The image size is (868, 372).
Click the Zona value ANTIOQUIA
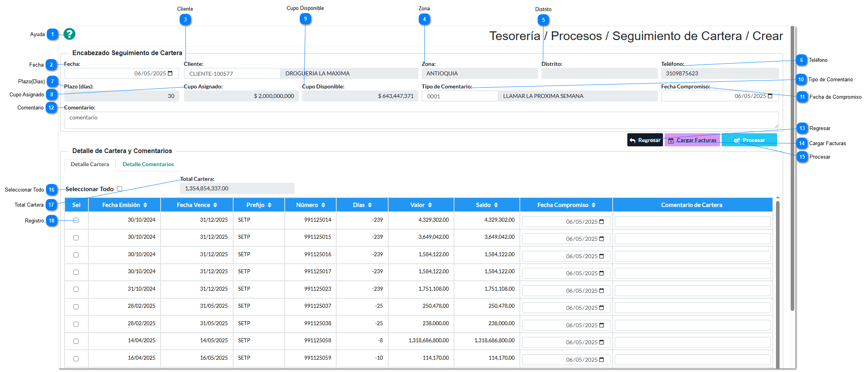(x=480, y=73)
